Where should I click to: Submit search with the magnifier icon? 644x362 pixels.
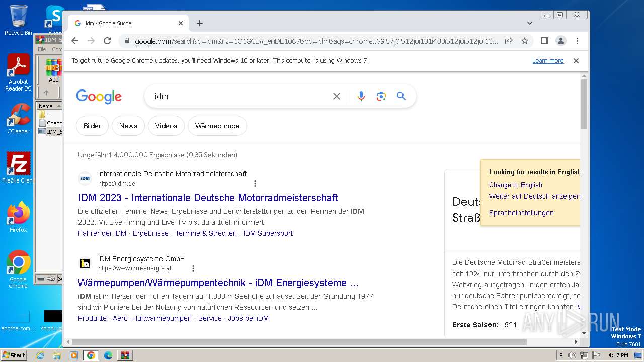tap(401, 96)
